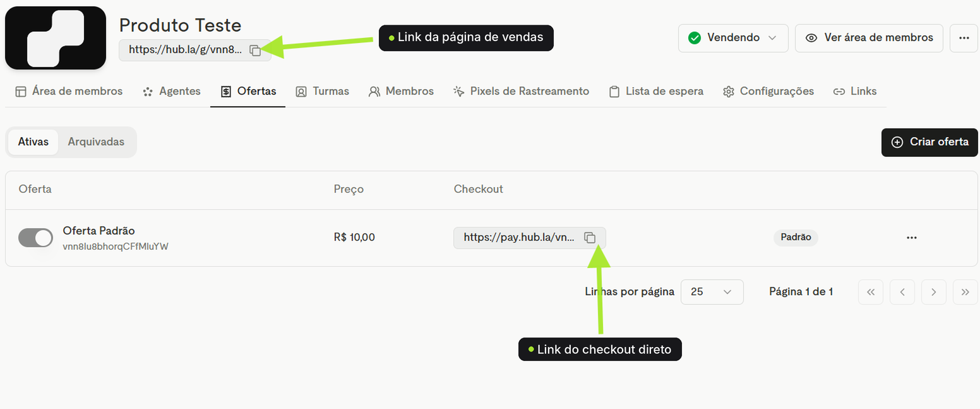Click the Padrão badge
This screenshot has height=409, width=980.
tap(796, 238)
